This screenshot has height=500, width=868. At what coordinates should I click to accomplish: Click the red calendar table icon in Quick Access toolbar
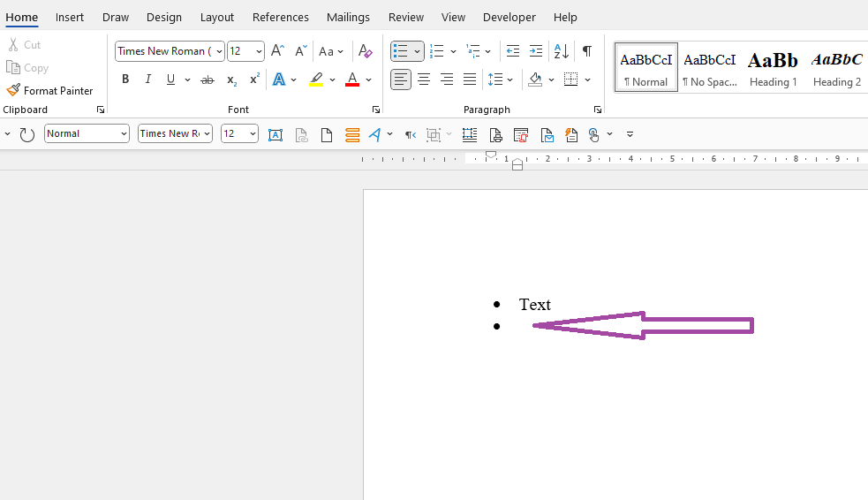(x=521, y=134)
